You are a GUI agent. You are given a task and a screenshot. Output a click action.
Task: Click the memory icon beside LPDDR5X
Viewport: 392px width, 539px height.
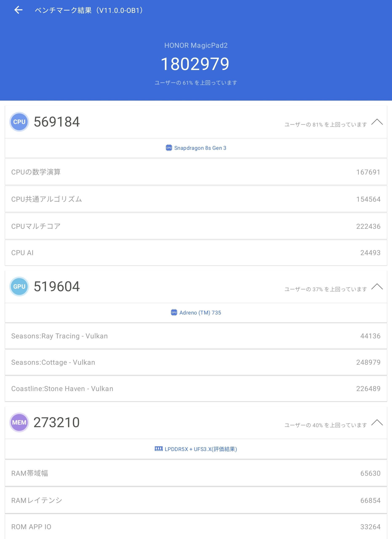point(159,449)
